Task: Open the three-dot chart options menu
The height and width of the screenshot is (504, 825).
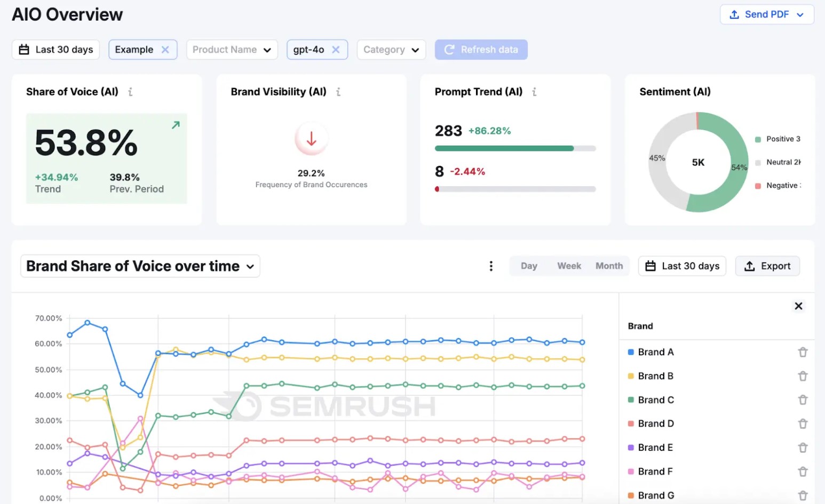Action: (491, 266)
